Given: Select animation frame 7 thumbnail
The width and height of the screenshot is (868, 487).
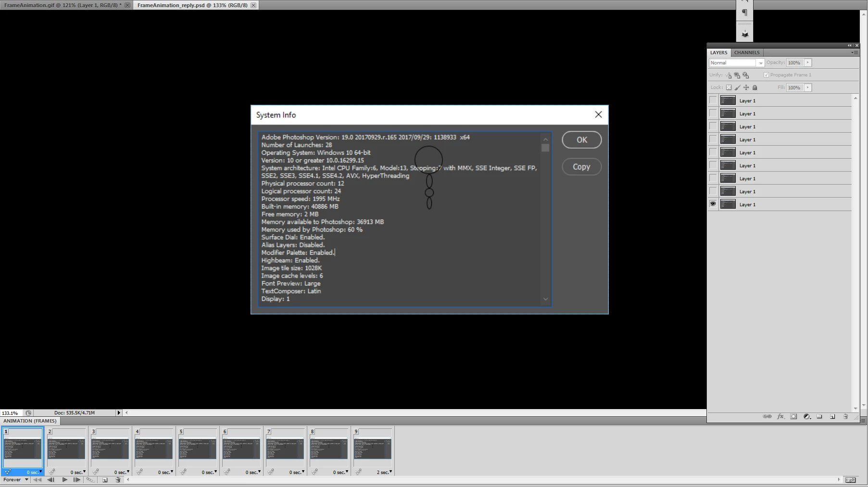Looking at the screenshot, I should click(x=285, y=448).
